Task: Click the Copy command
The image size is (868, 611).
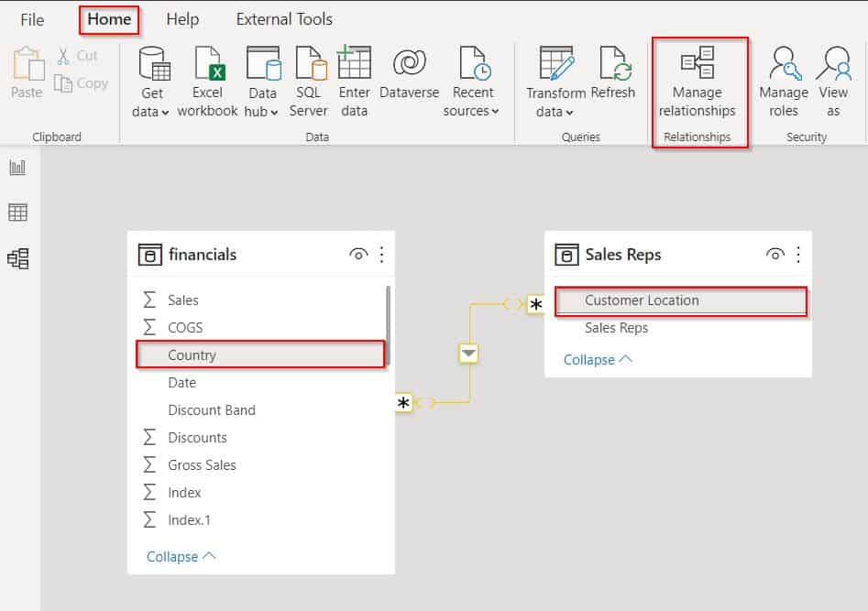Action: 81,83
